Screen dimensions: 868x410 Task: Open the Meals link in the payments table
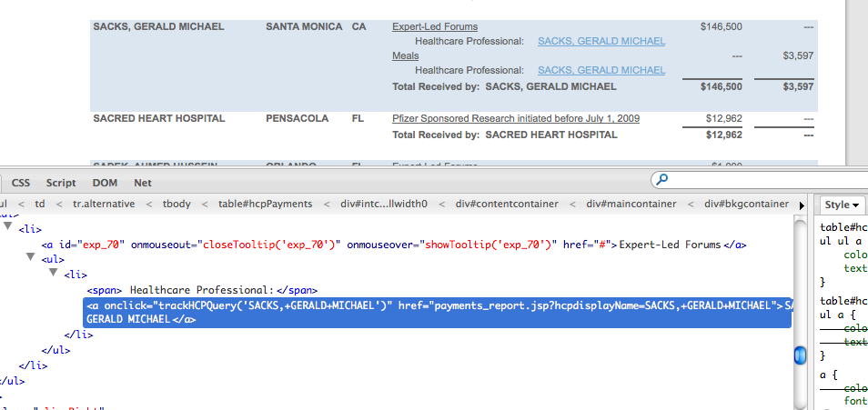[405, 55]
